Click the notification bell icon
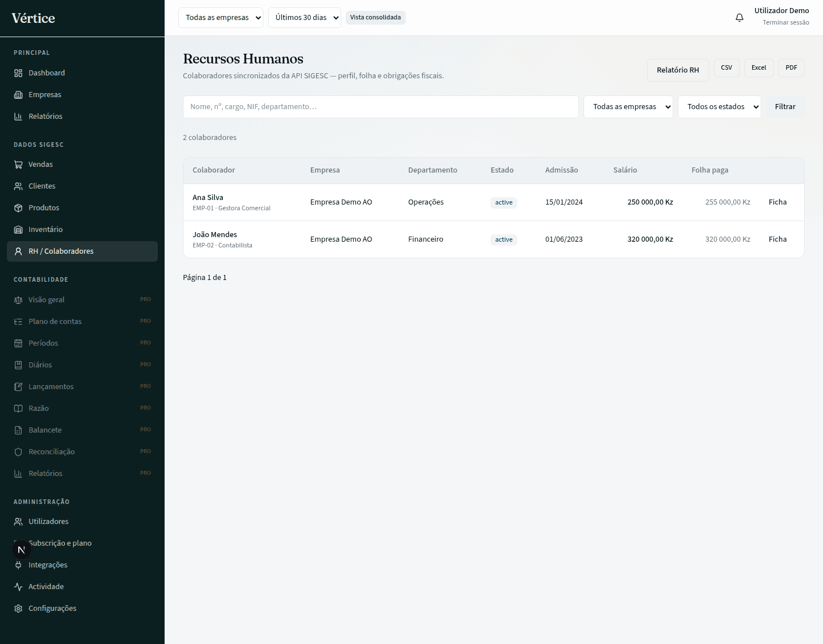This screenshot has width=823, height=644. click(x=740, y=18)
